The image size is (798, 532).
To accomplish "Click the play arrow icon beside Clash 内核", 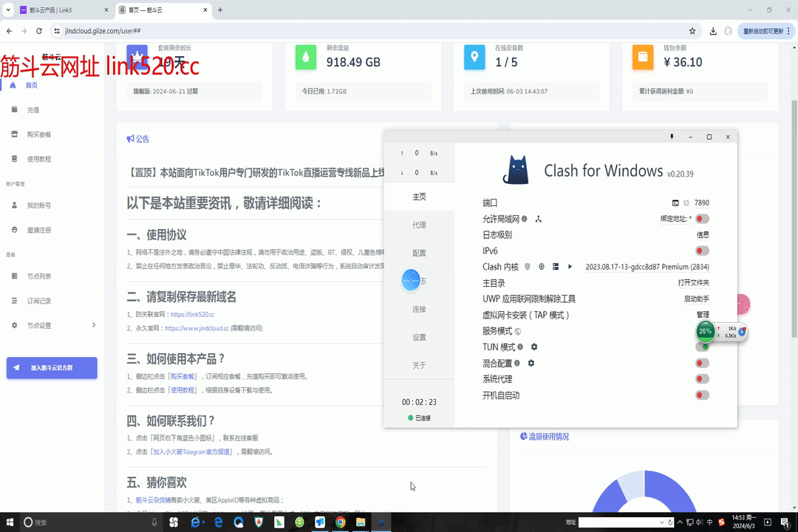I will pyautogui.click(x=570, y=267).
